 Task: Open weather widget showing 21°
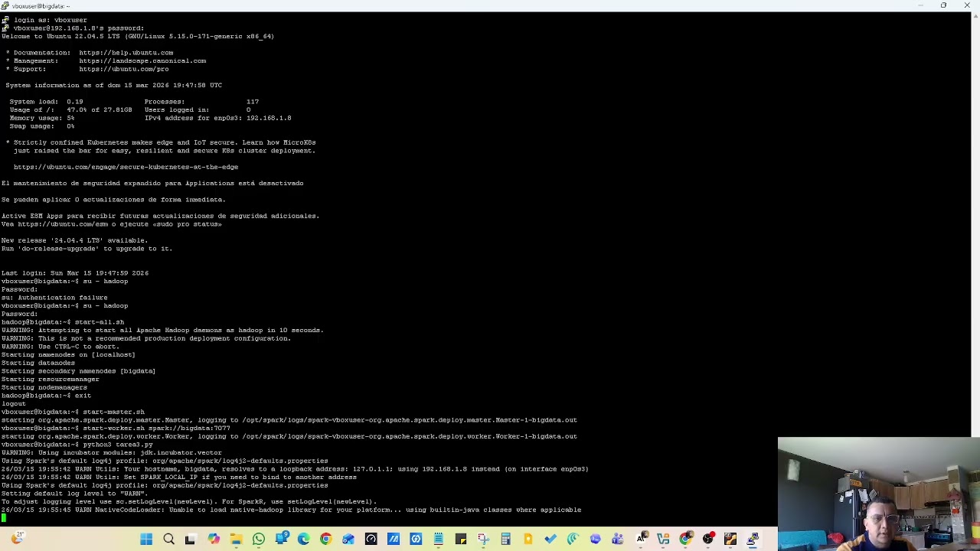point(19,539)
